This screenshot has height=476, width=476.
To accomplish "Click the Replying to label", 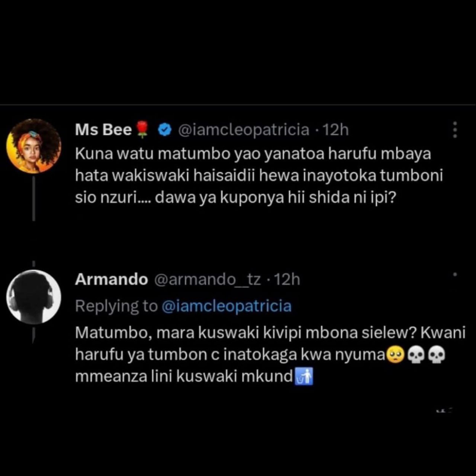I will (x=116, y=306).
